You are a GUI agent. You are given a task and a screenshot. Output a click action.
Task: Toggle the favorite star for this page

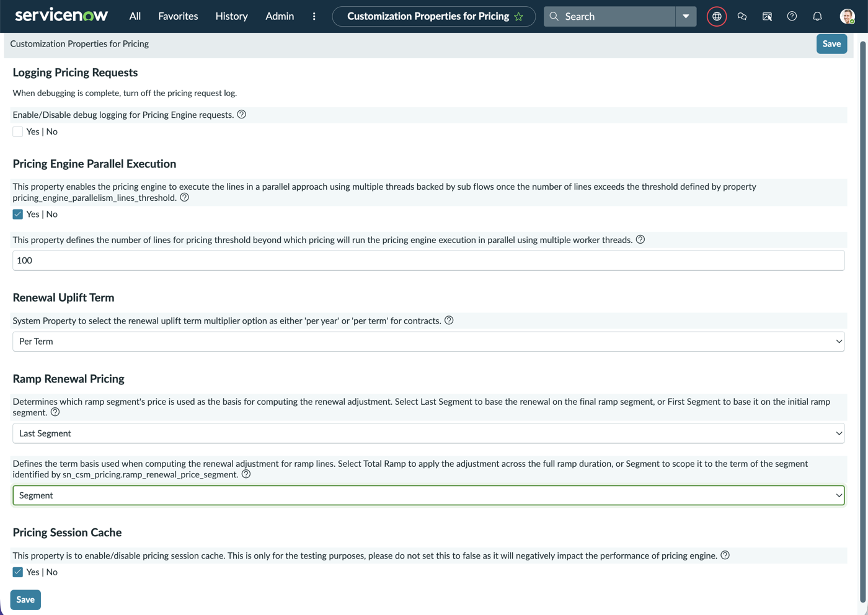pyautogui.click(x=519, y=17)
